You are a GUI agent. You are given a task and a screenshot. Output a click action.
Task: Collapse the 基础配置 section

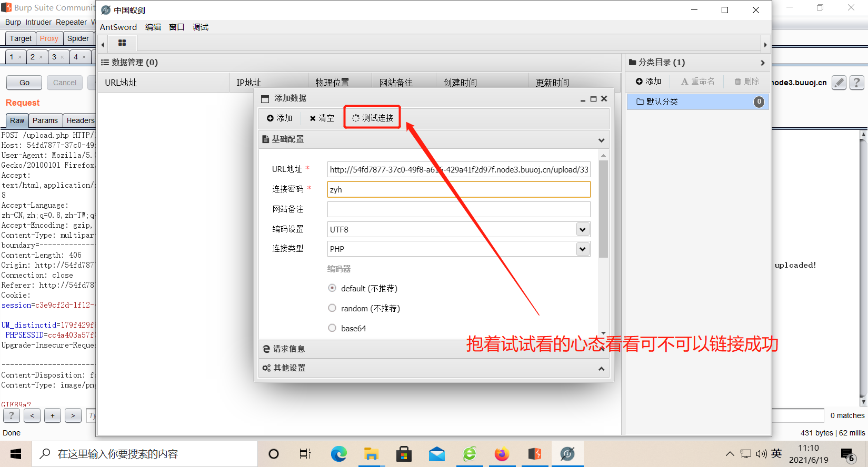(x=601, y=140)
